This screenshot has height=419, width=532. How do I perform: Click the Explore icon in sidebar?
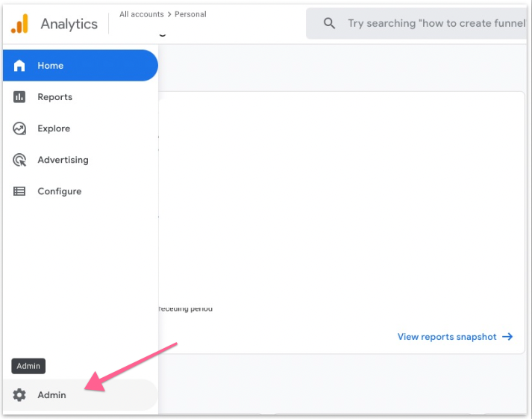click(20, 128)
